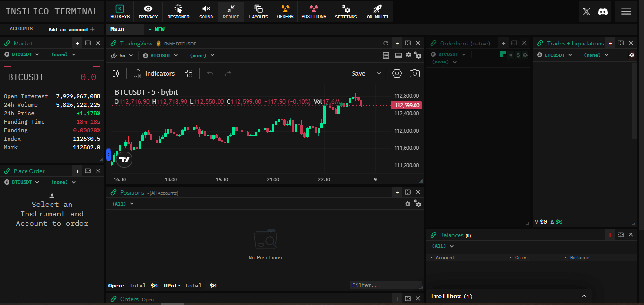Image resolution: width=644 pixels, height=305 pixels.
Task: Open TradingView panel single gear settings
Action: coord(408,55)
